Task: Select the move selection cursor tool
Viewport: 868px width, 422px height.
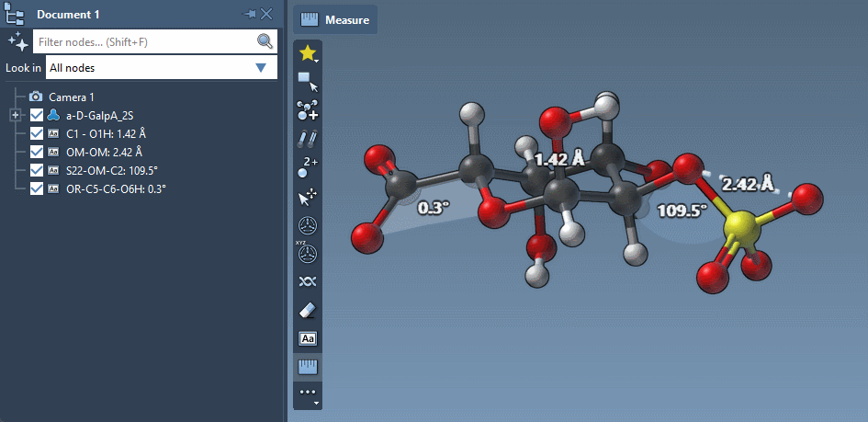Action: pos(308,197)
